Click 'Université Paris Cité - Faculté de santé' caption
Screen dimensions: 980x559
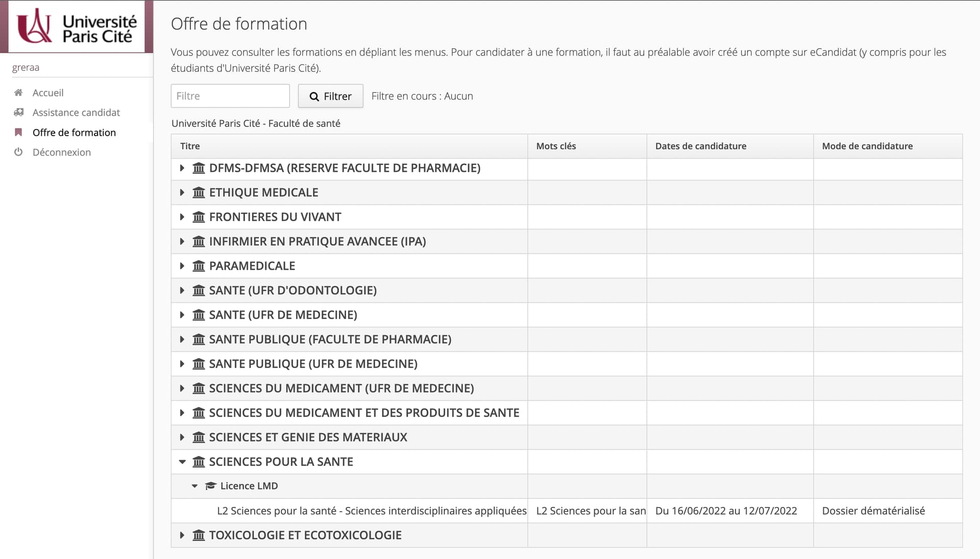[x=256, y=123]
